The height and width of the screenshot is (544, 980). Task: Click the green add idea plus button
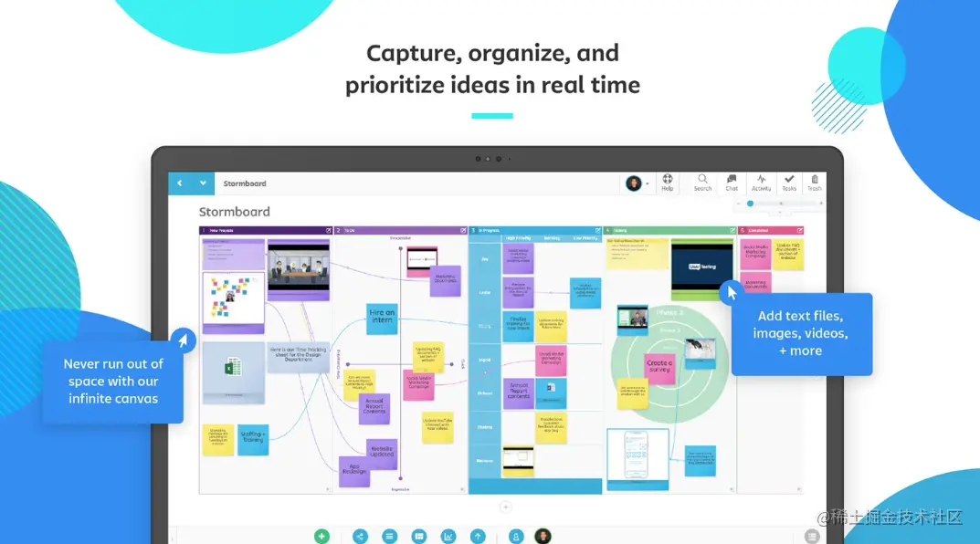[321, 536]
